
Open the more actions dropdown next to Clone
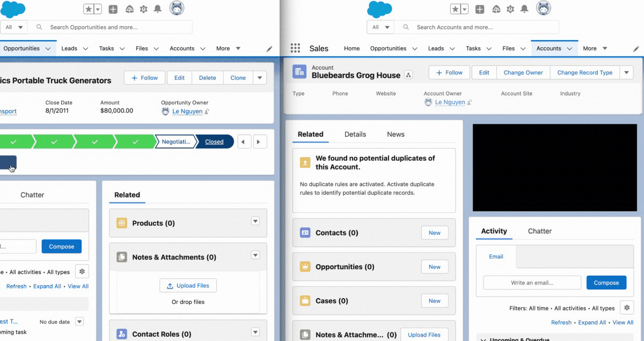click(x=260, y=78)
